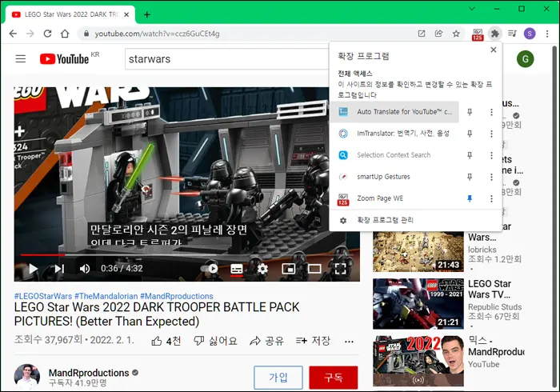
Task: Open the media control icon in toolbar
Action: coord(512,34)
